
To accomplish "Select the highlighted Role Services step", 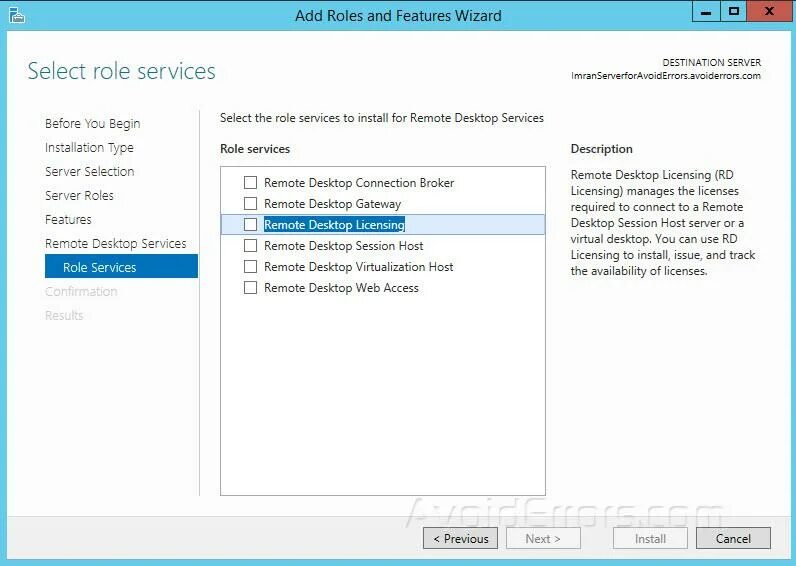I will click(121, 267).
